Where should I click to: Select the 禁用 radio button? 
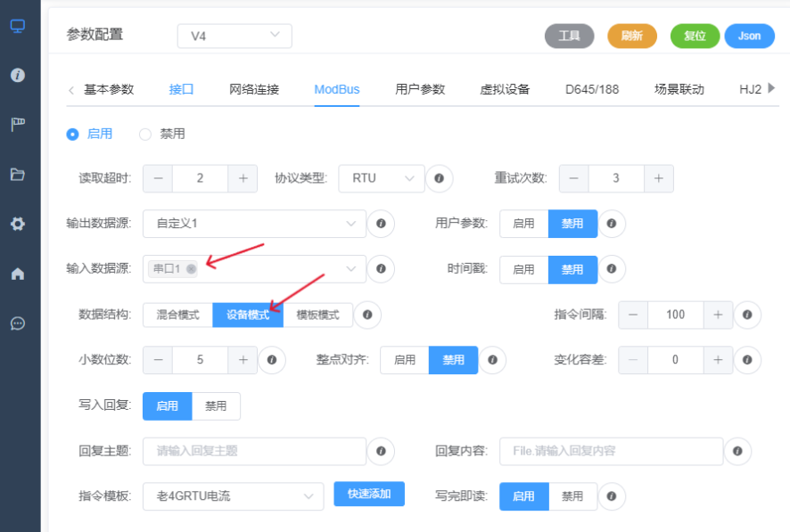(145, 134)
